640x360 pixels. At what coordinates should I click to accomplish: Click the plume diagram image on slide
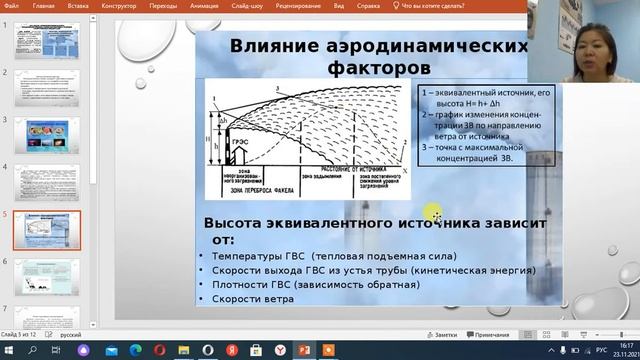[x=308, y=139]
